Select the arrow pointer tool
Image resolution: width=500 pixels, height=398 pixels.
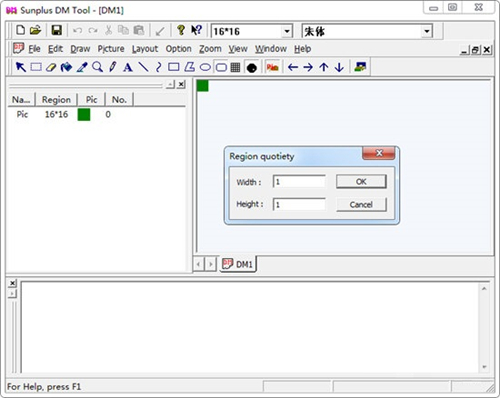click(21, 67)
